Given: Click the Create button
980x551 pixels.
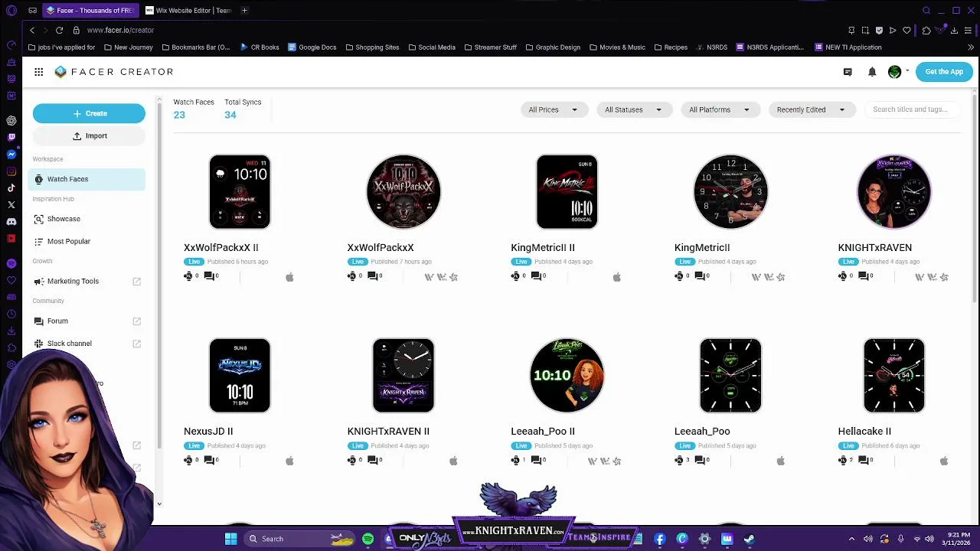Looking at the screenshot, I should 89,113.
